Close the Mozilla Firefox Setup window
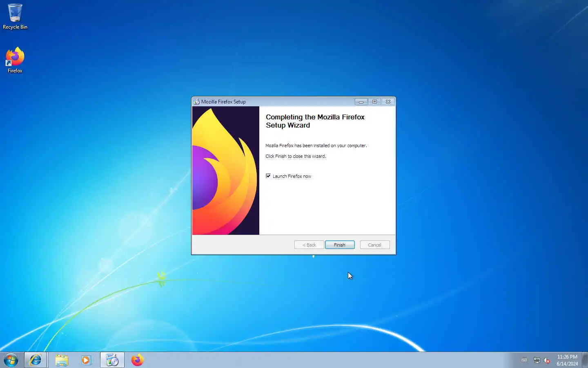The height and width of the screenshot is (368, 588). tap(388, 101)
